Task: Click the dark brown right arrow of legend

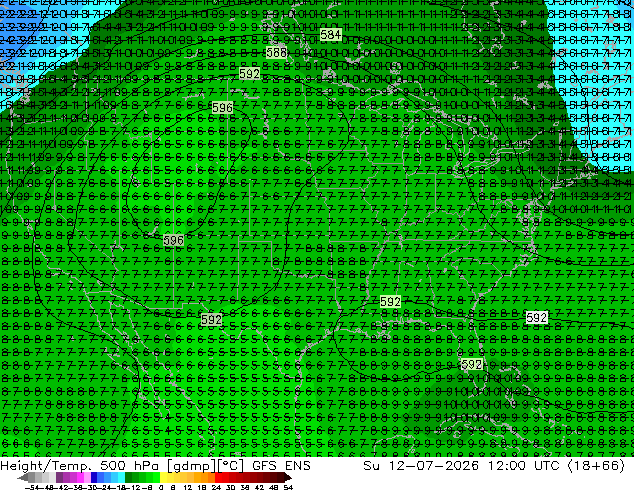Action: tap(288, 478)
